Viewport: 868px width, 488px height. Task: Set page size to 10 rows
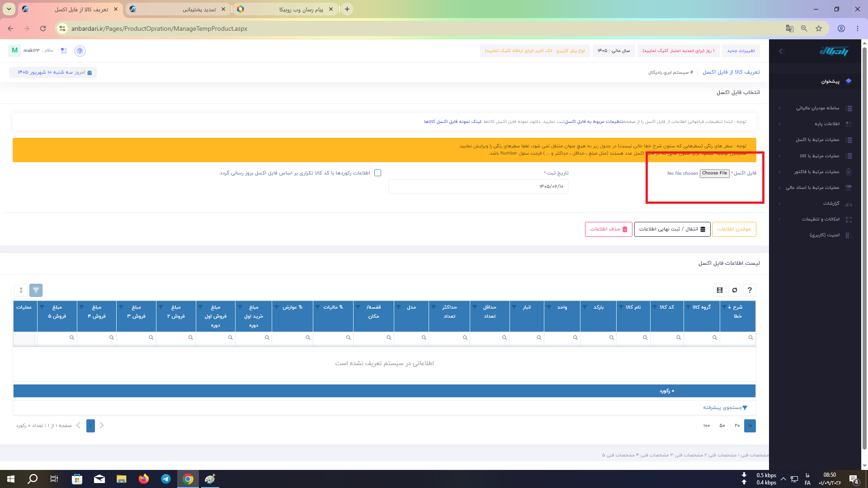click(x=750, y=426)
